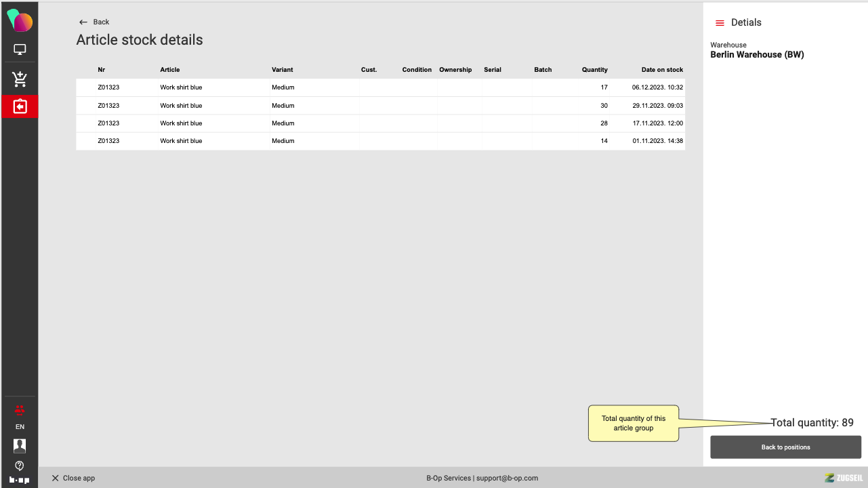Click the Zugseil logo in the footer
The image size is (868, 488).
pyautogui.click(x=844, y=478)
